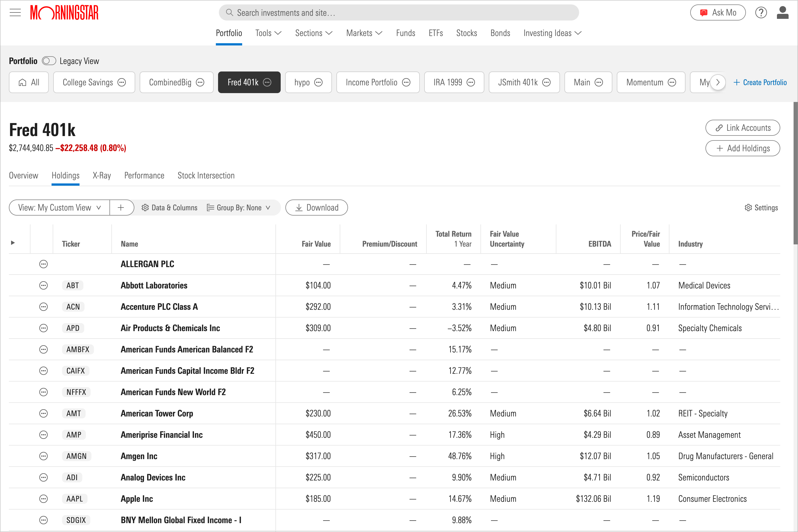Toggle the Legacy View switch

[49, 61]
